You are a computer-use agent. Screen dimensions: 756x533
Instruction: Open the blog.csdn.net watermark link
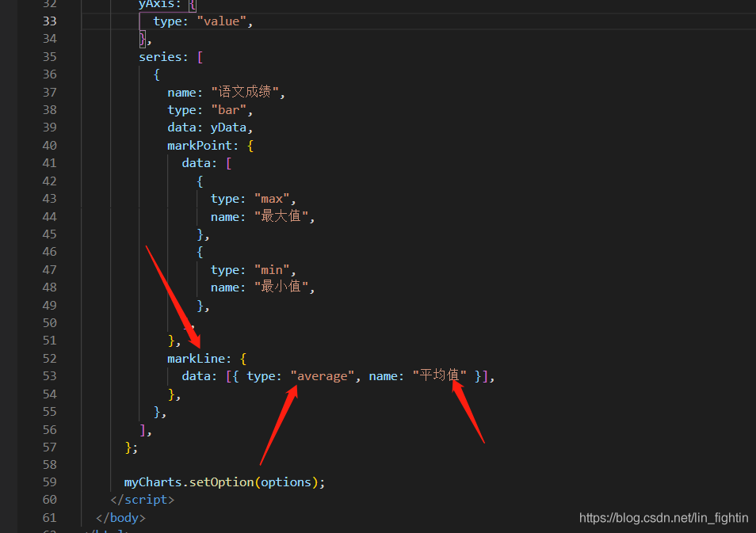pos(663,518)
